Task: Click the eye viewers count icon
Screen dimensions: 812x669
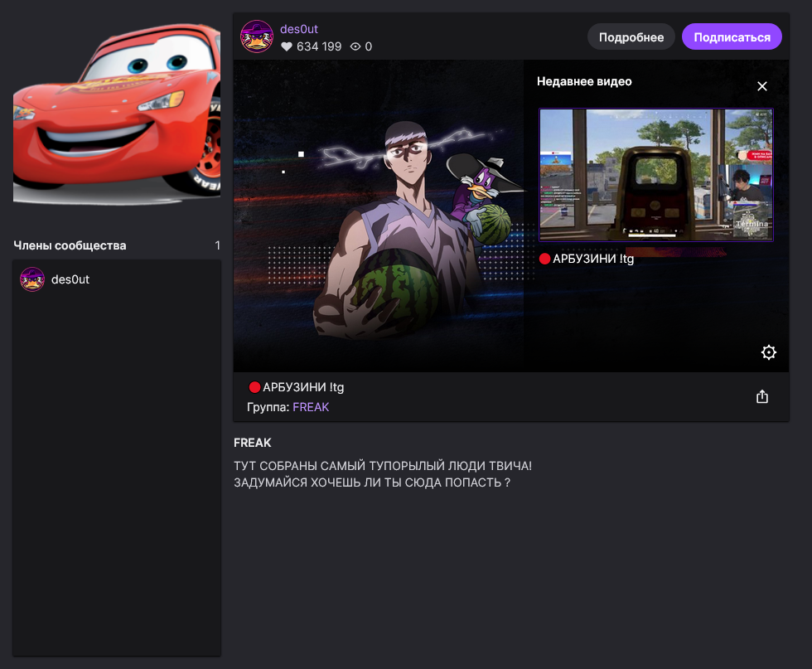Action: 355,46
